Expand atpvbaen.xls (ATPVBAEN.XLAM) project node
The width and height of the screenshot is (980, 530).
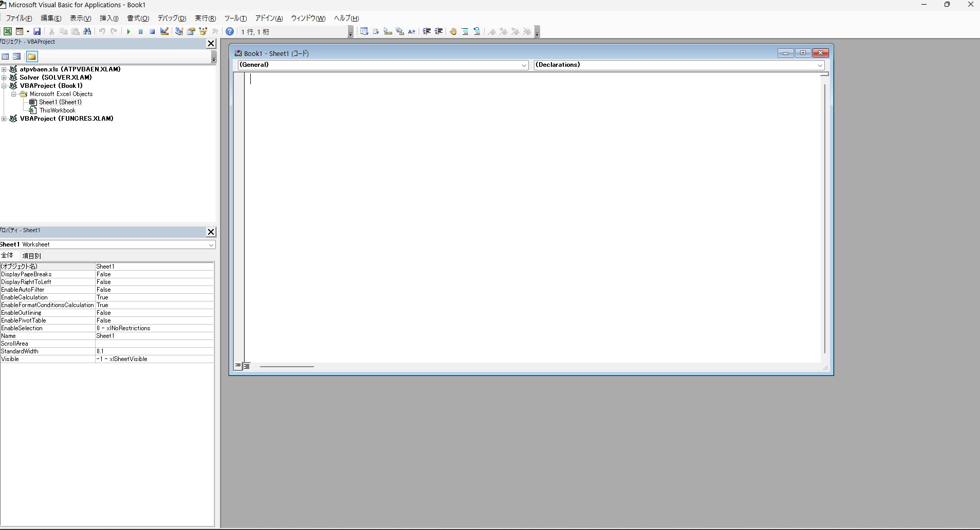tap(4, 69)
